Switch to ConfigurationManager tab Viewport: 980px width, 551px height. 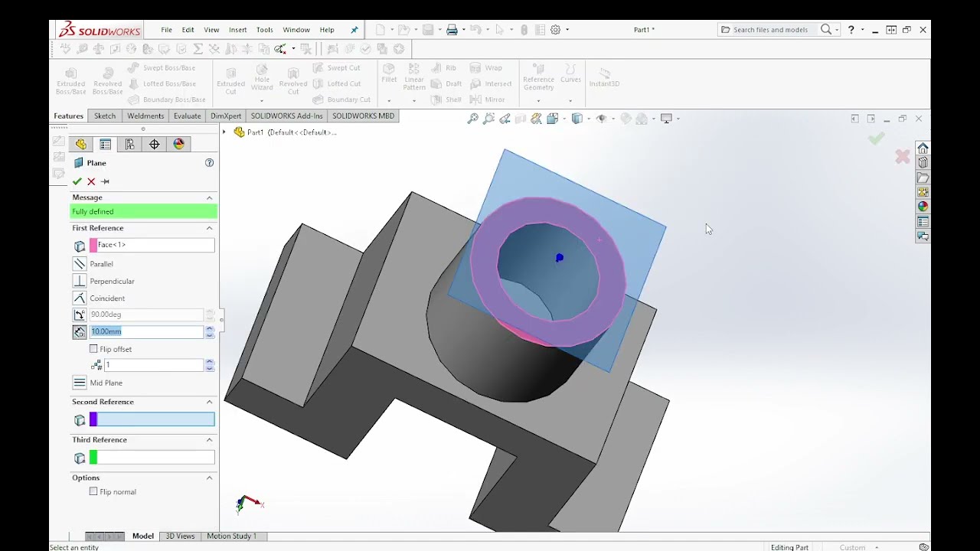129,144
